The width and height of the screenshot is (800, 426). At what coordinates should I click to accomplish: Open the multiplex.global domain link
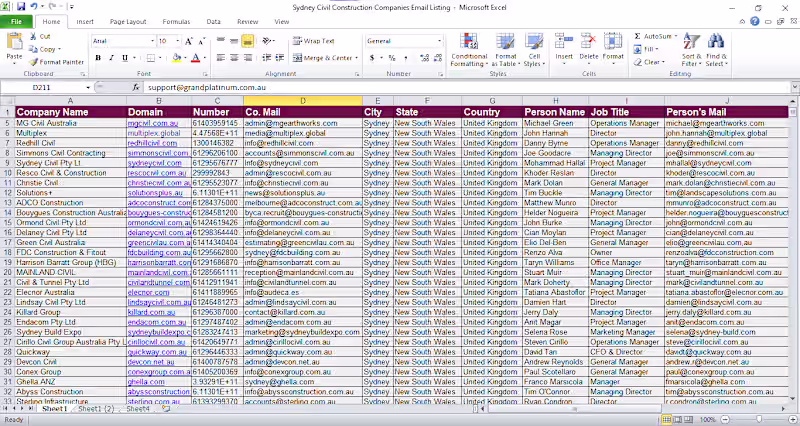point(154,133)
